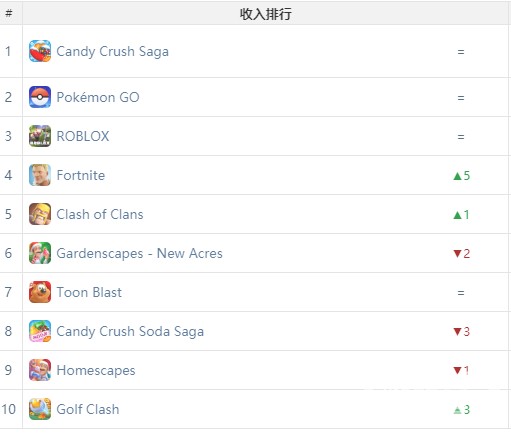Click the Toon Blast bear icon
511x434 pixels.
click(40, 292)
